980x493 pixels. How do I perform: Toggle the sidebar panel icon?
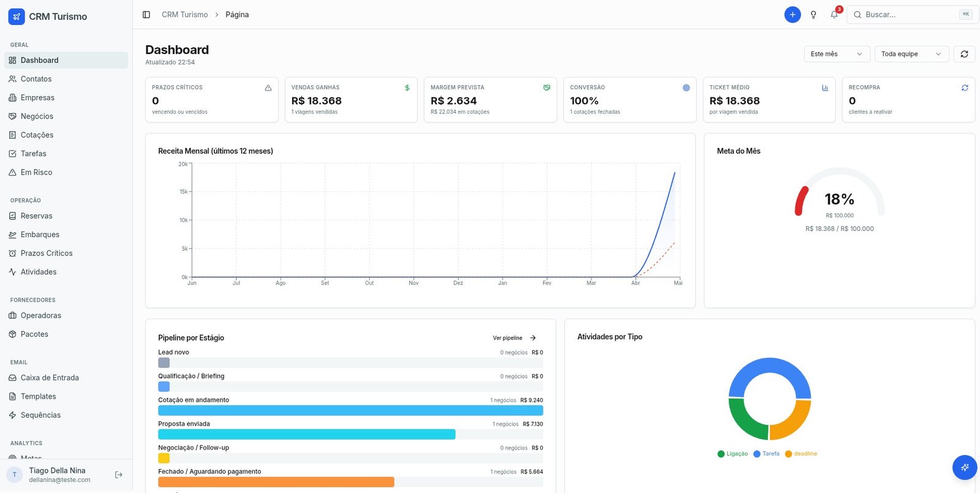(x=146, y=15)
